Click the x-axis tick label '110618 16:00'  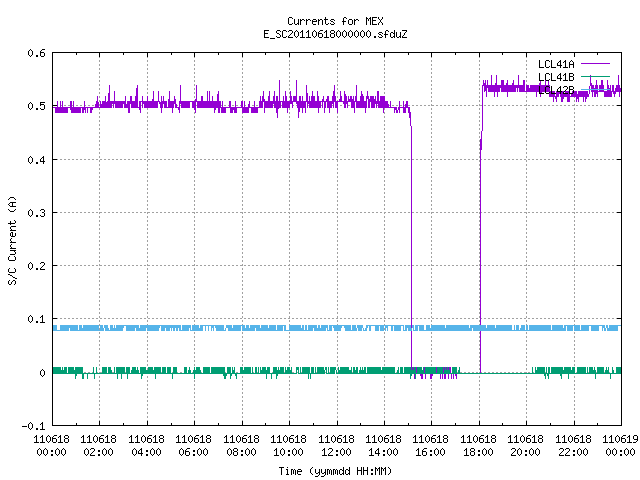pyautogui.click(x=431, y=446)
